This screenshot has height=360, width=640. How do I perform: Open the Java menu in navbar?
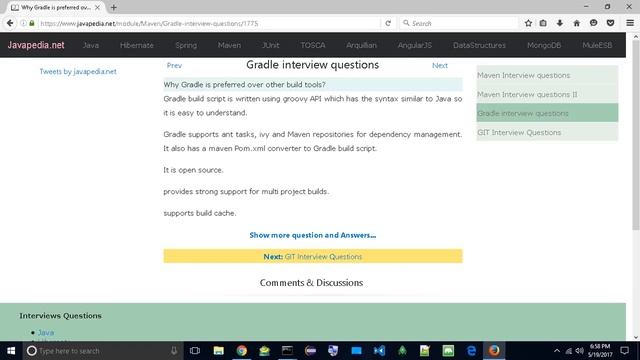pos(91,45)
